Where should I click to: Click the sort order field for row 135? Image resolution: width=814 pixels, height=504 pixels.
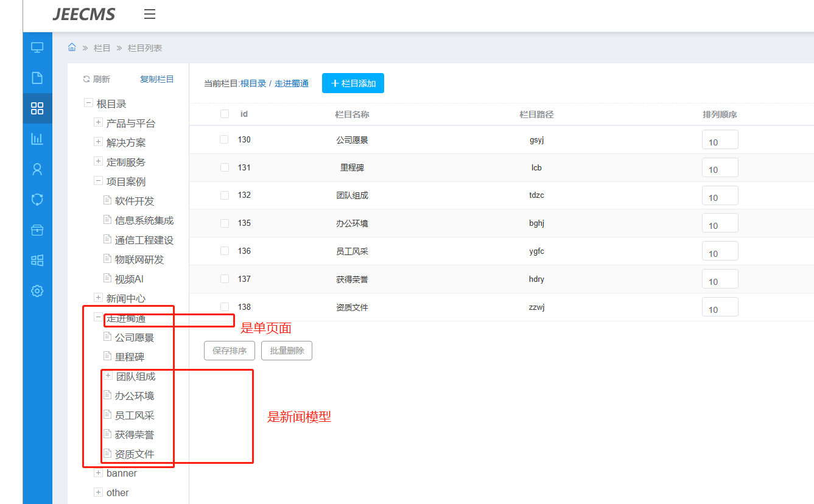click(x=720, y=223)
